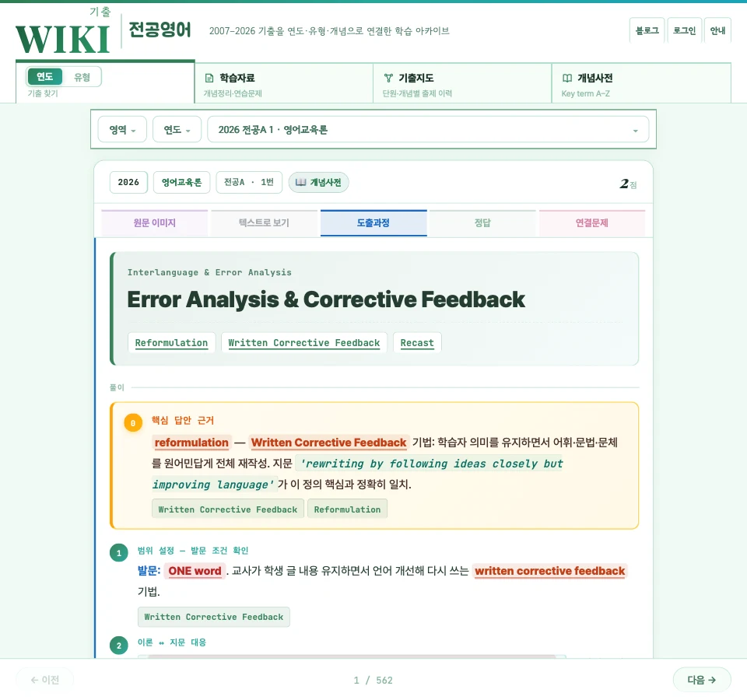Click Written Corrective Feedback tag under step 1

tap(214, 617)
